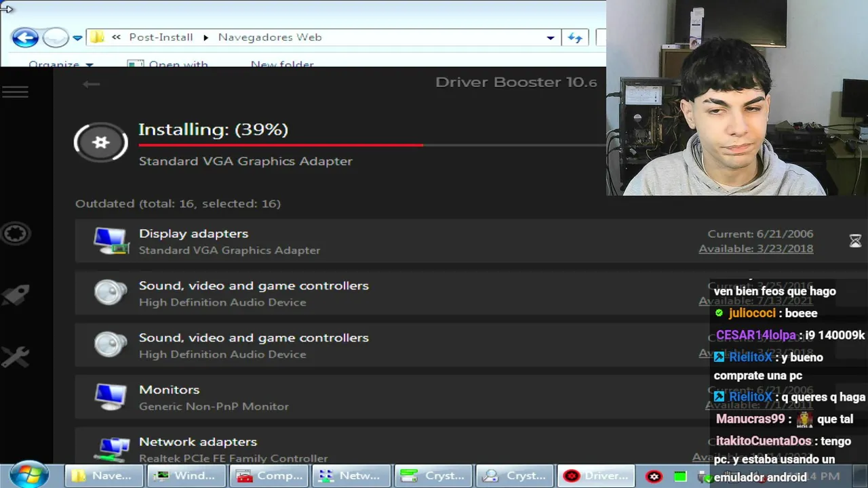Screen dimensions: 868x488
Task: Select the Standard VGA Graphics Adapter row subtitle
Action: point(229,250)
